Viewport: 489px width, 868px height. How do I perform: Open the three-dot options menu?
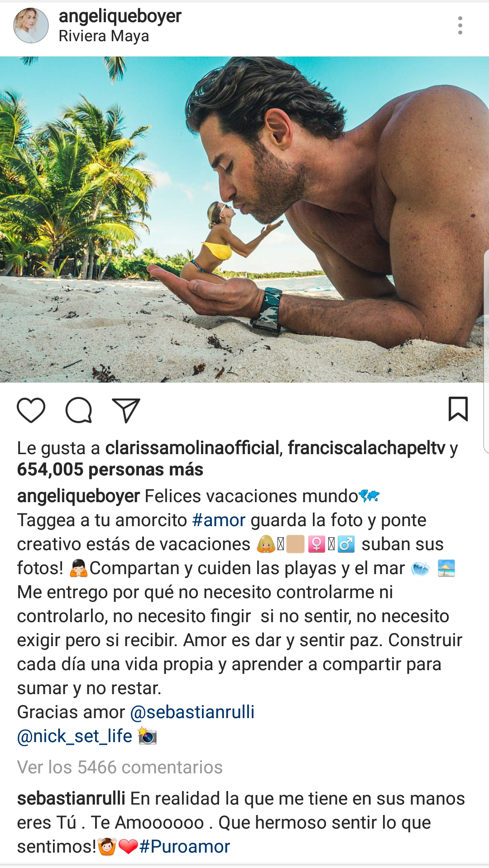point(460,25)
